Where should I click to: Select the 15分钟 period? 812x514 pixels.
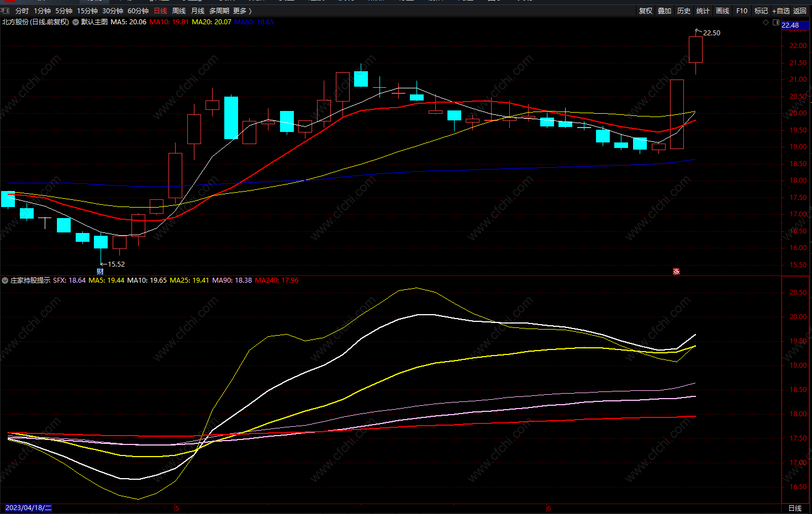(87, 10)
